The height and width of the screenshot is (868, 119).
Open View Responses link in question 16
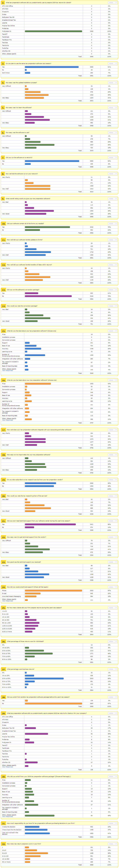pos(7,420)
